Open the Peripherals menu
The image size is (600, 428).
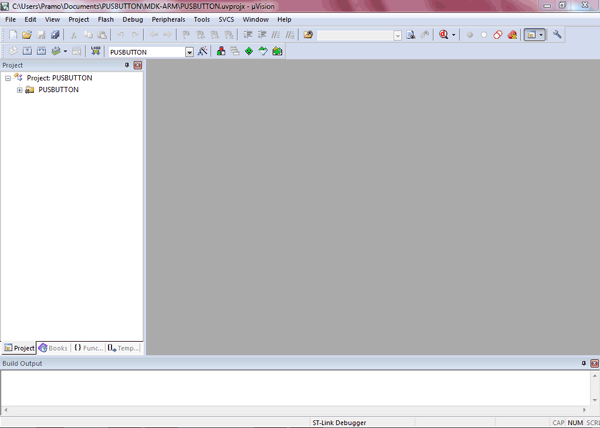pyautogui.click(x=168, y=20)
